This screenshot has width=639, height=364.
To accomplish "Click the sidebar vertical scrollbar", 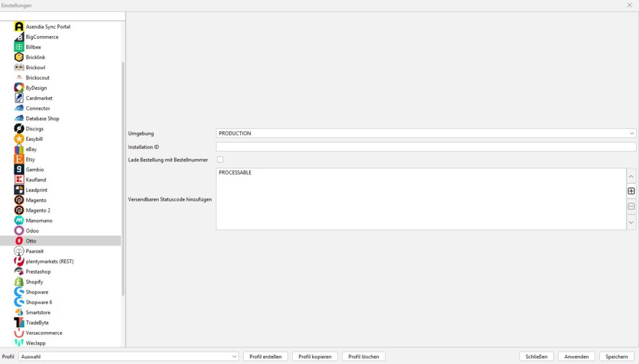I will point(123,175).
